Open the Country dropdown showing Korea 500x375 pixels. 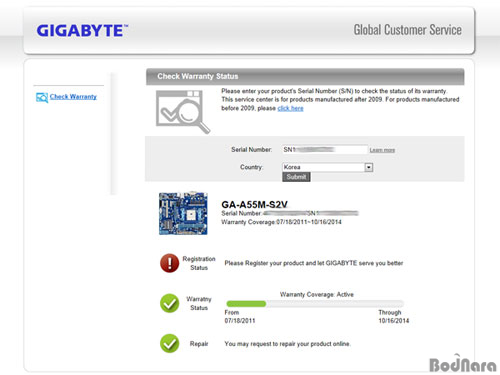click(x=328, y=167)
